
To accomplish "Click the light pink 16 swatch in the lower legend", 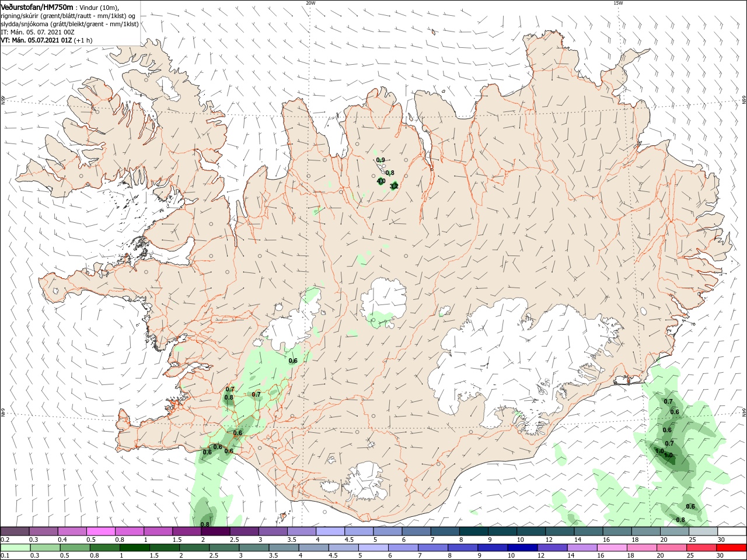I will coord(611,548).
